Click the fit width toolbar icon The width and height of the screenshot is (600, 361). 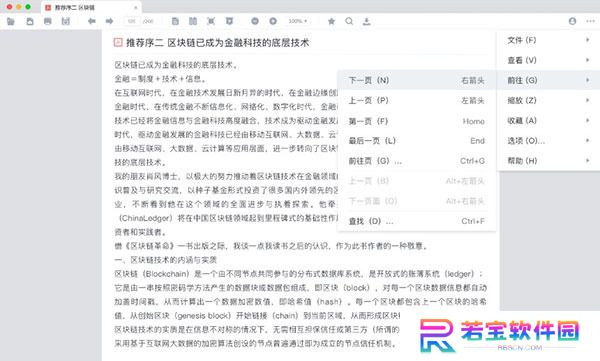pyautogui.click(x=229, y=21)
